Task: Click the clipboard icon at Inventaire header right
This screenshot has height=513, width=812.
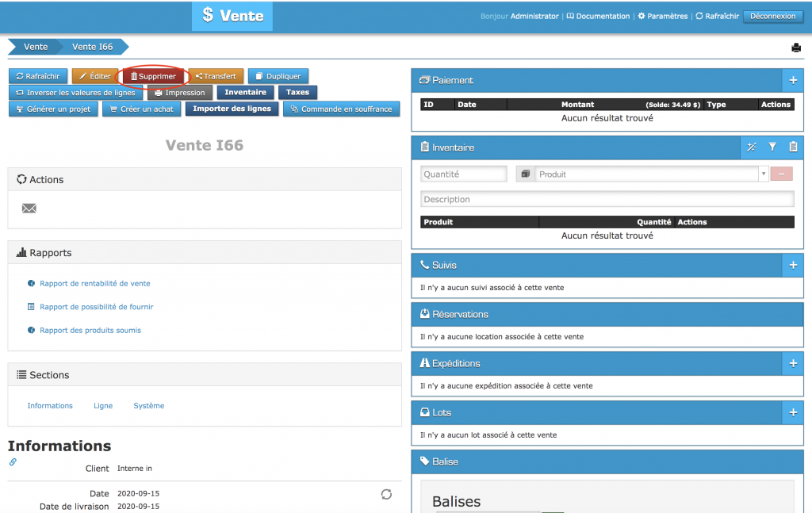Action: point(793,147)
